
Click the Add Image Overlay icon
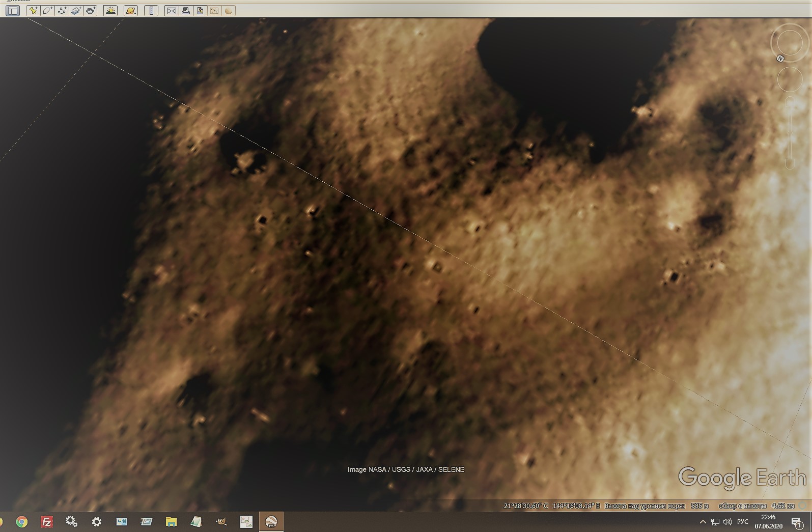pos(76,11)
